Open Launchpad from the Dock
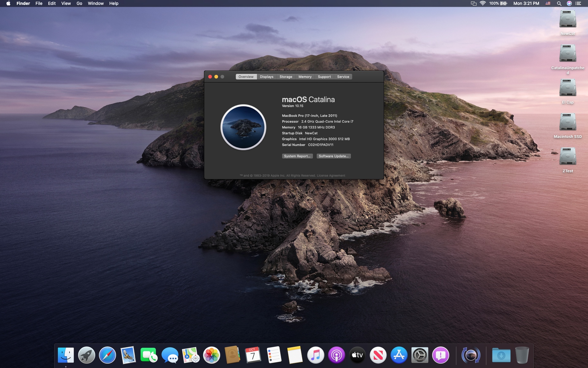 pyautogui.click(x=87, y=355)
